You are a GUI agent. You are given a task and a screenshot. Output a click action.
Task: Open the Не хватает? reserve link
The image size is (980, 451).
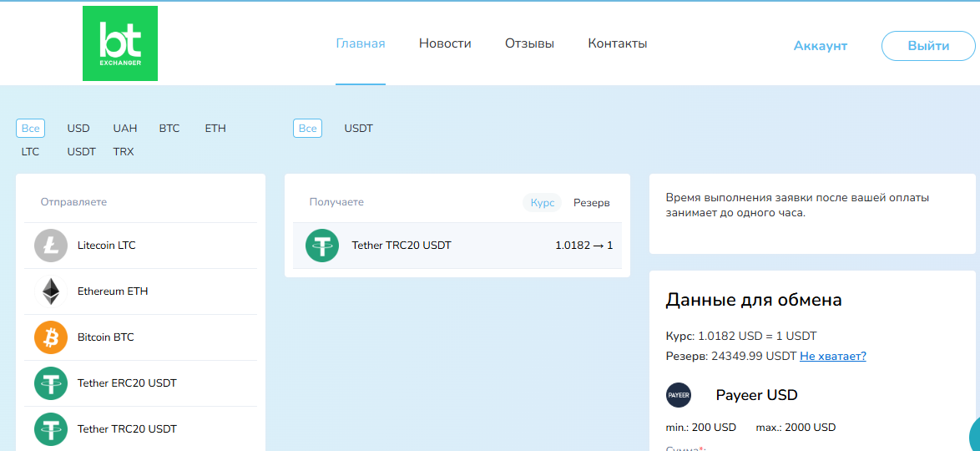pos(833,356)
